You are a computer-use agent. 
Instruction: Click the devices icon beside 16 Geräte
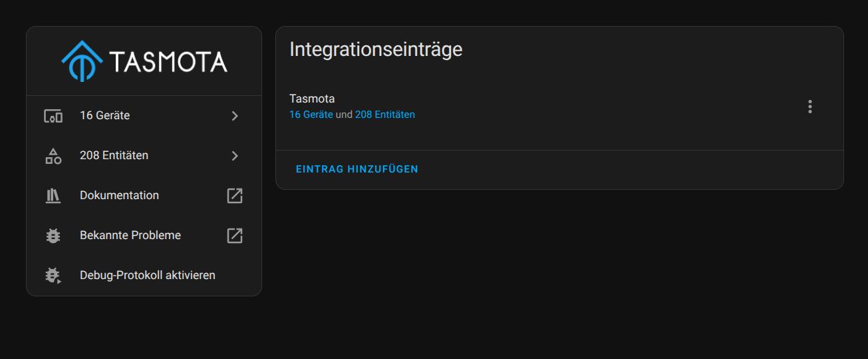coord(53,116)
